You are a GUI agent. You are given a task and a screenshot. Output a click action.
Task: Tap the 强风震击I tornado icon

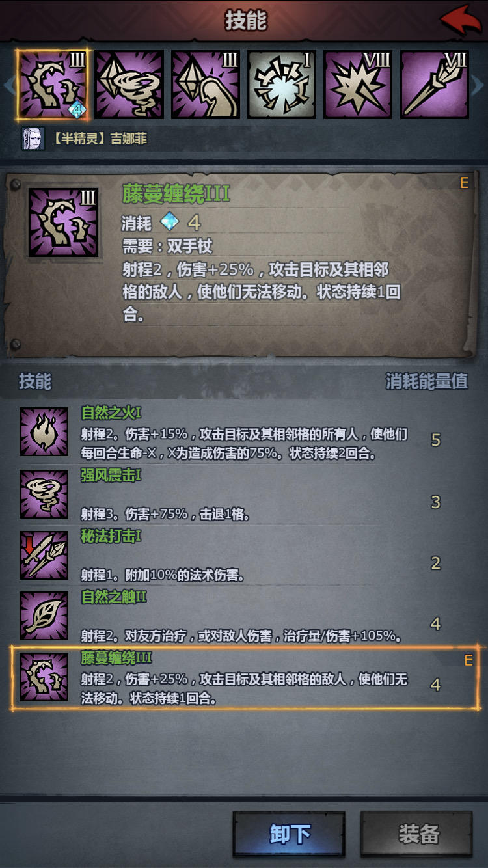[44, 494]
